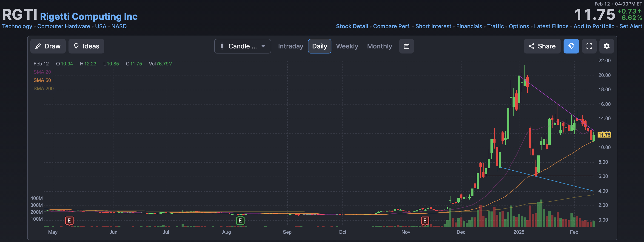Open Latest Filings
The image size is (644, 242).
click(x=551, y=26)
